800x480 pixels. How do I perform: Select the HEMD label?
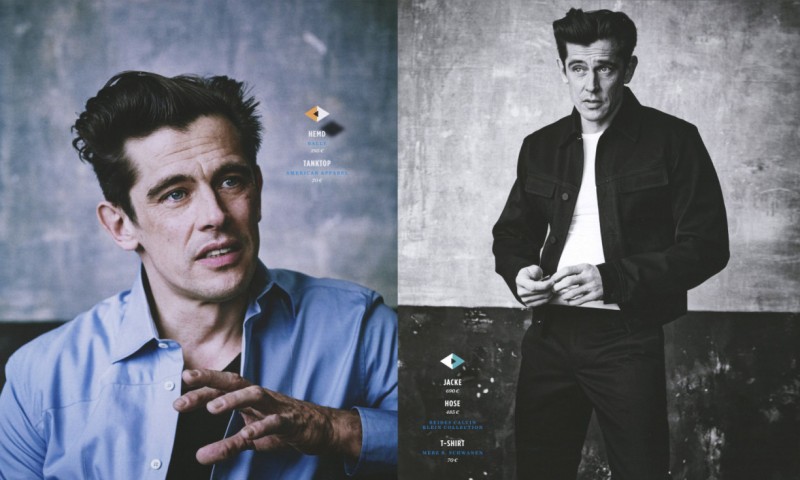click(x=317, y=135)
